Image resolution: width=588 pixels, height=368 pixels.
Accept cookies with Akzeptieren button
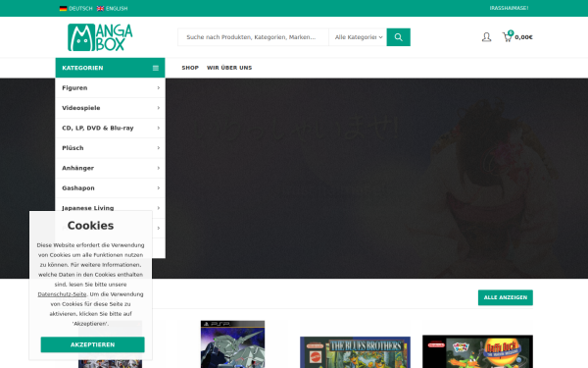93,344
